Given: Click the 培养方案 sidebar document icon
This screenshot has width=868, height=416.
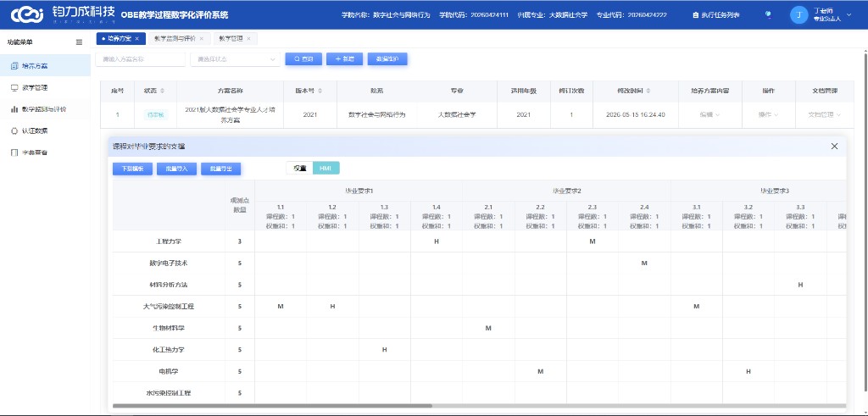Looking at the screenshot, I should 14,66.
